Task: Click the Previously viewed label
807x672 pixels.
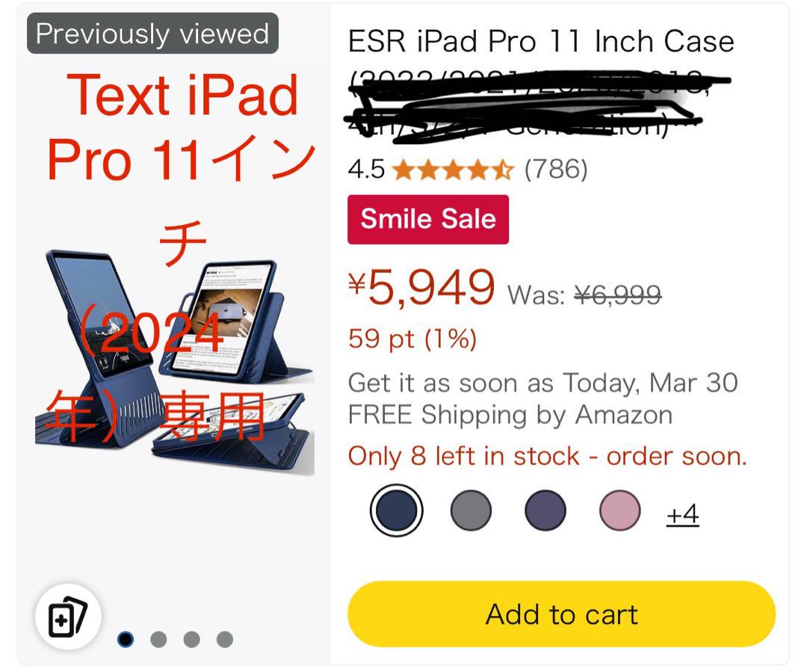Action: 152,34
